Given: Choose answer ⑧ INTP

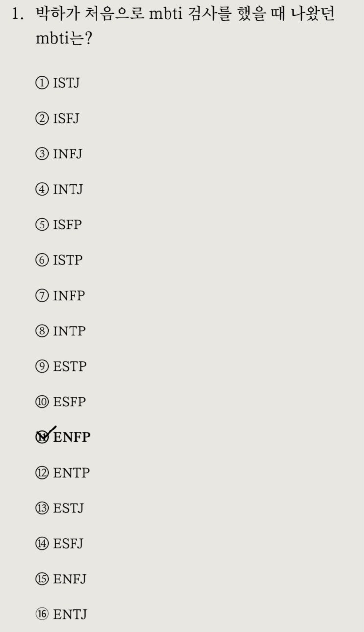Looking at the screenshot, I should (x=61, y=331).
